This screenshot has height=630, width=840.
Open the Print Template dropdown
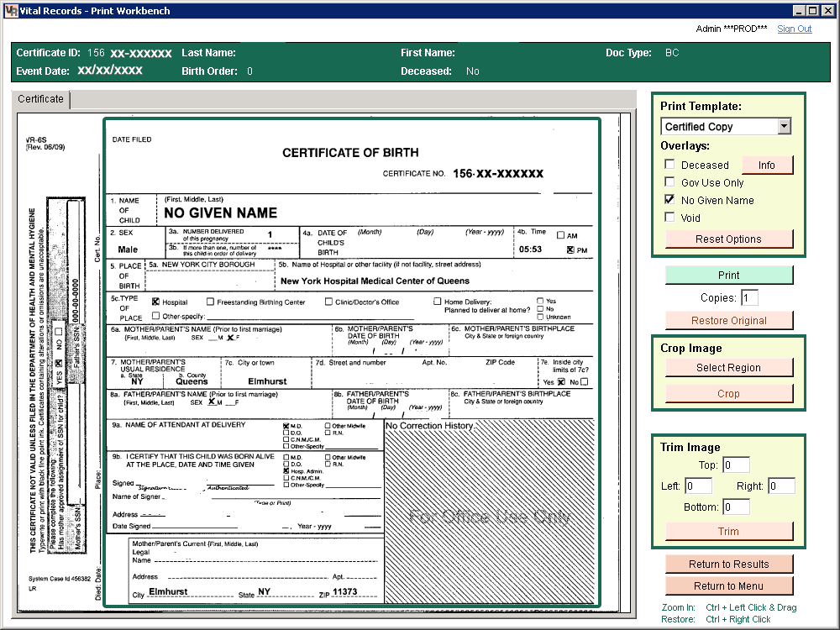(785, 127)
